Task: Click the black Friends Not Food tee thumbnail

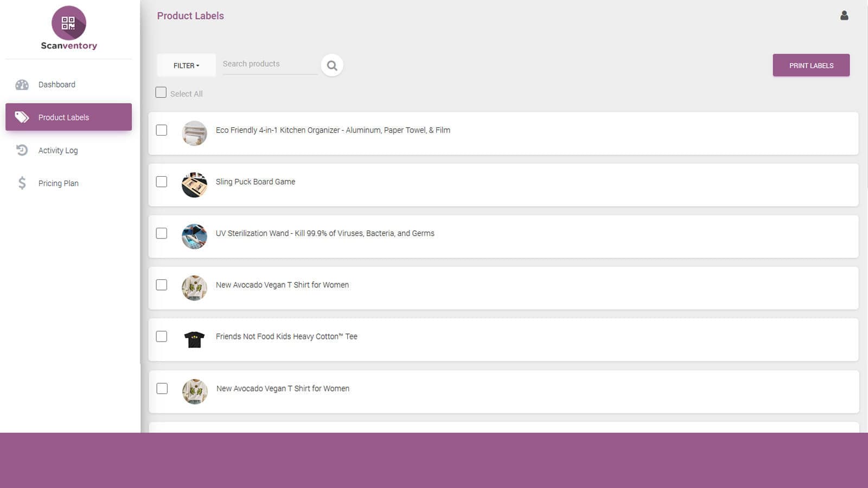Action: point(194,339)
